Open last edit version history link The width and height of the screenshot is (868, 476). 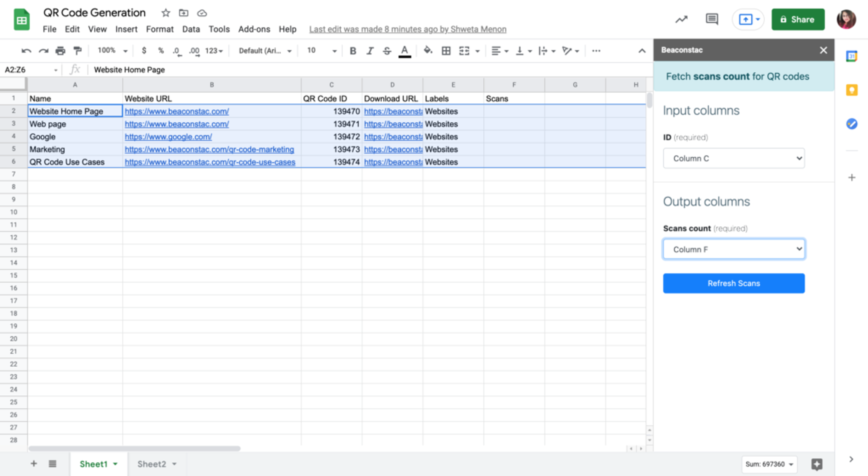[408, 29]
